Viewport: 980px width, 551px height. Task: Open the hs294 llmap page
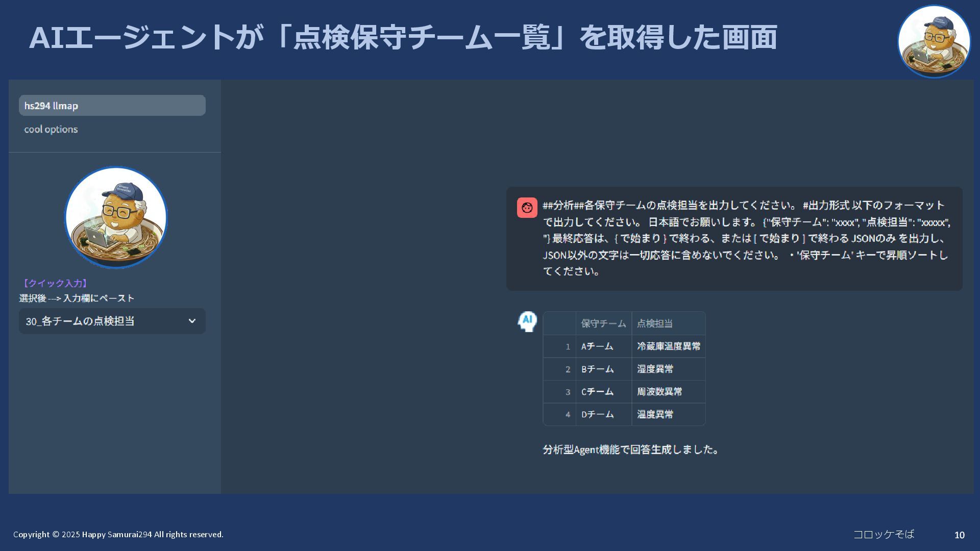coord(112,106)
